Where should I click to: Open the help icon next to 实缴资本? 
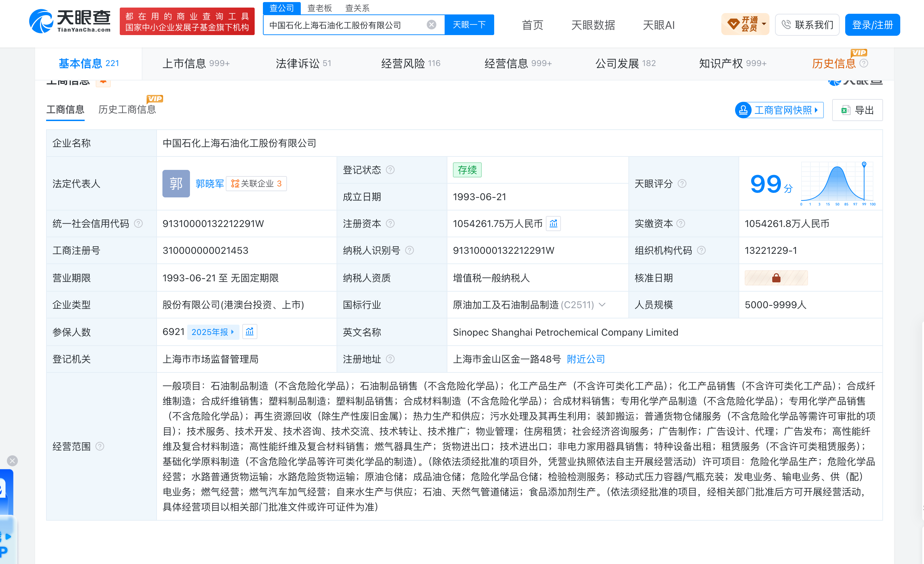pos(681,223)
